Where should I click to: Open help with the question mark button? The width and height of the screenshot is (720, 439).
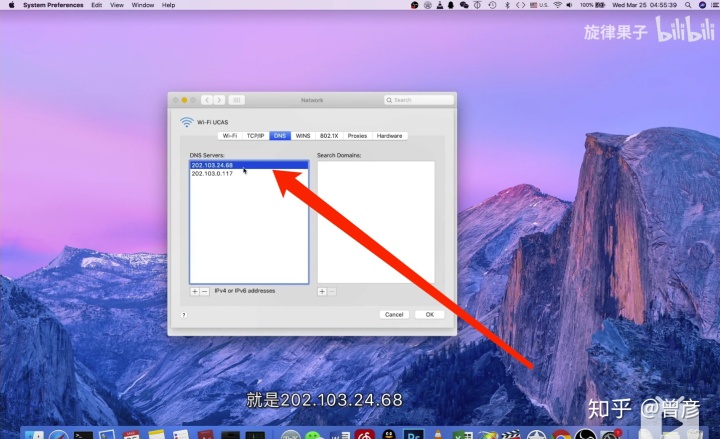pos(184,315)
